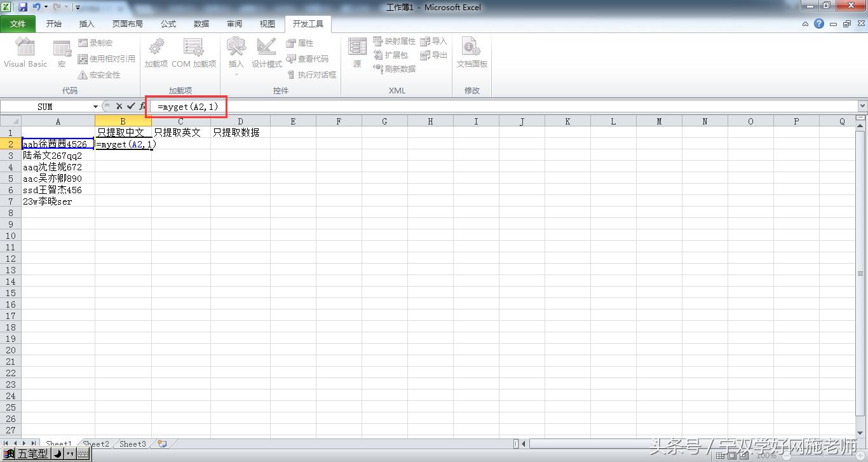This screenshot has width=868, height=462.
Task: Save the workbook from Quick Access Toolbar
Action: pos(23,7)
